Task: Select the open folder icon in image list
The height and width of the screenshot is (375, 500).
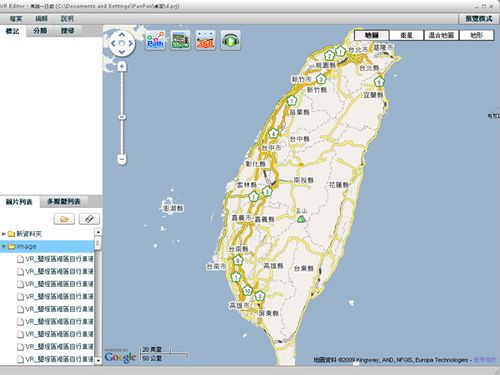Action: tap(64, 219)
